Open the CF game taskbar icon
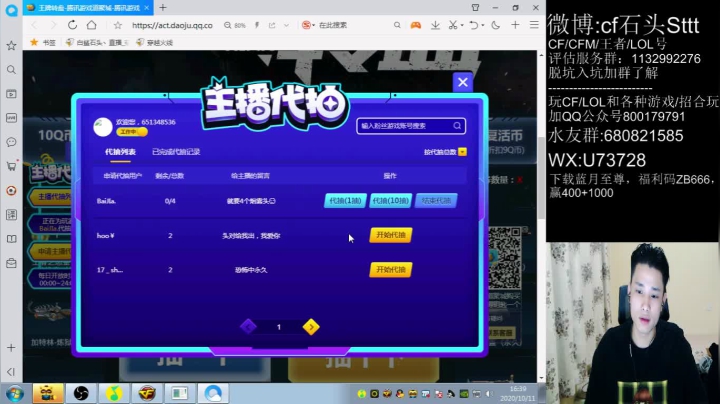The height and width of the screenshot is (404, 720). click(x=147, y=393)
